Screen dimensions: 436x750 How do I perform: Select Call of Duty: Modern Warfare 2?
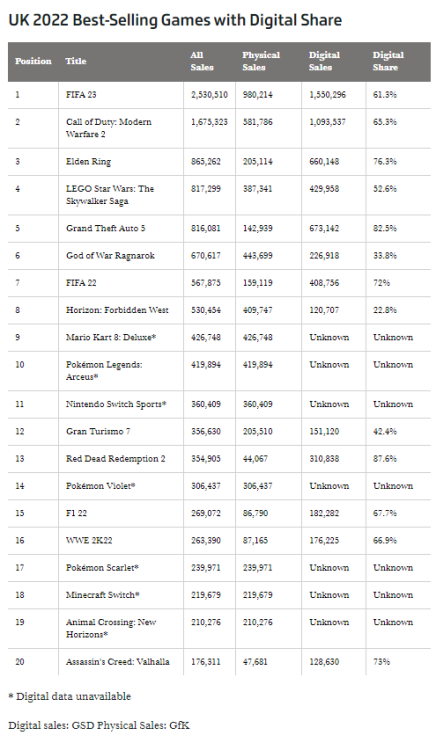[109, 128]
